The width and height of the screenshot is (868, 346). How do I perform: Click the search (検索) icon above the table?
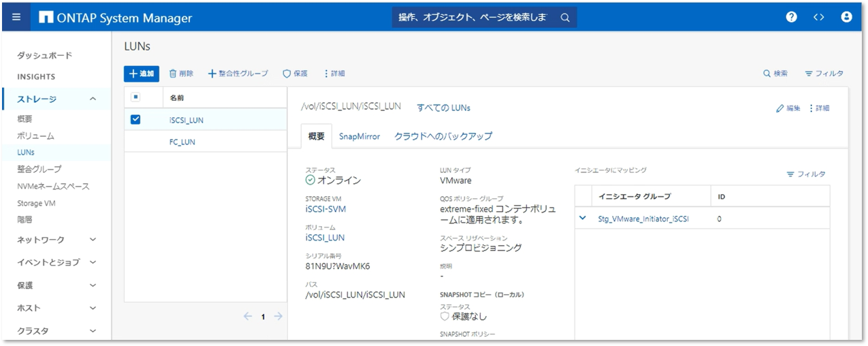775,74
